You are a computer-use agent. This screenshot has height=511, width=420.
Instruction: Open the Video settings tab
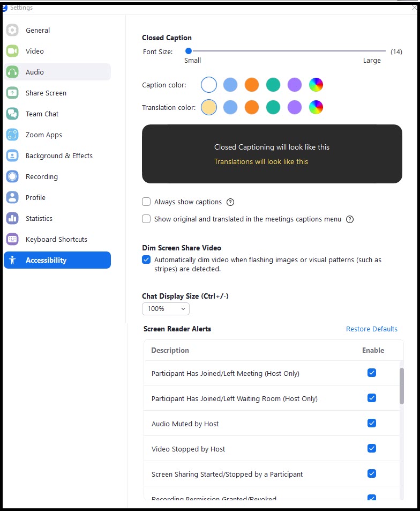57,51
